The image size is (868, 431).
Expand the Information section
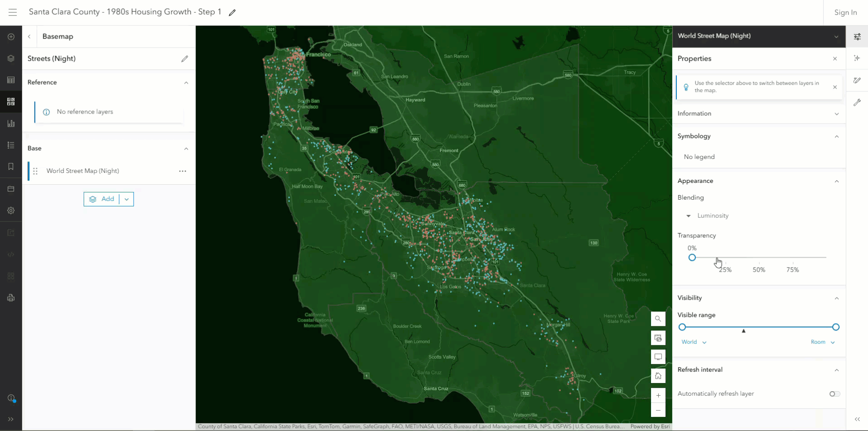coord(837,114)
